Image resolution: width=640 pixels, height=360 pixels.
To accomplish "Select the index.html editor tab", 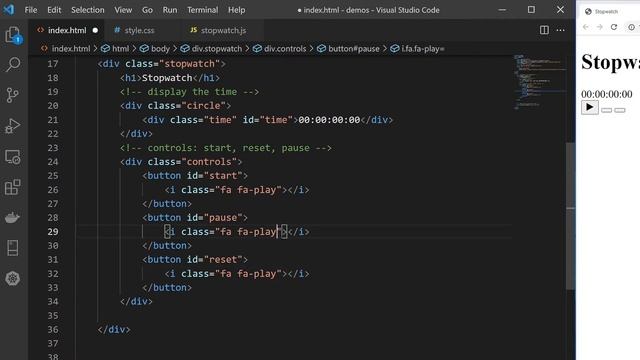I will [x=67, y=30].
